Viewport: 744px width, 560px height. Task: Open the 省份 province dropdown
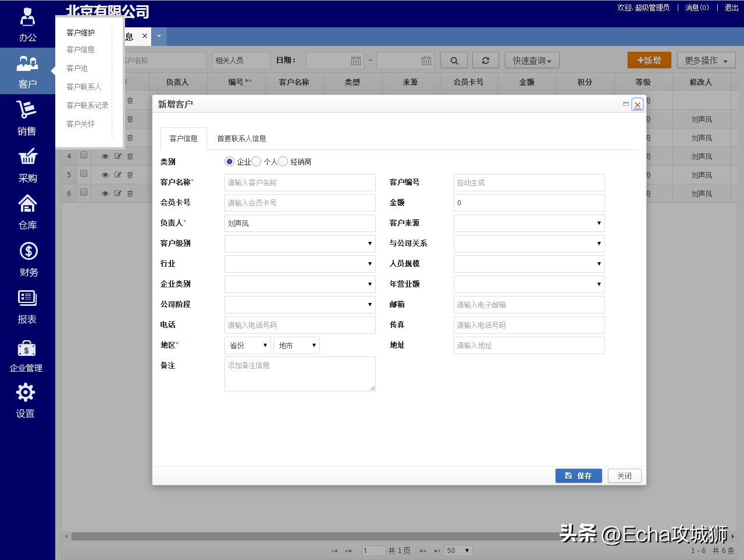pos(247,345)
